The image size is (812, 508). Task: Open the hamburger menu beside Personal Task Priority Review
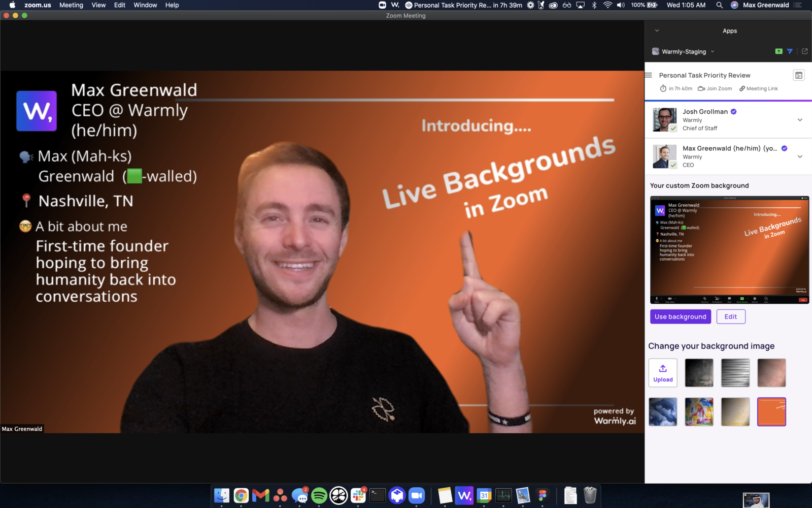[x=648, y=75]
